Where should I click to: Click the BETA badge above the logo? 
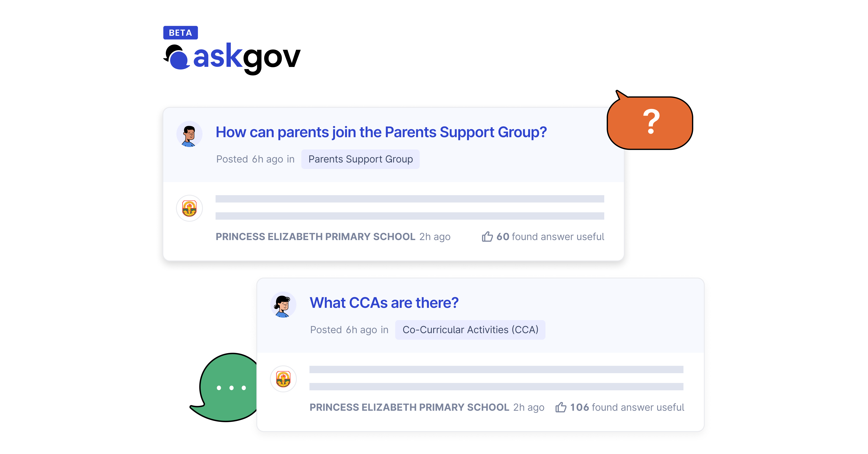pyautogui.click(x=180, y=33)
